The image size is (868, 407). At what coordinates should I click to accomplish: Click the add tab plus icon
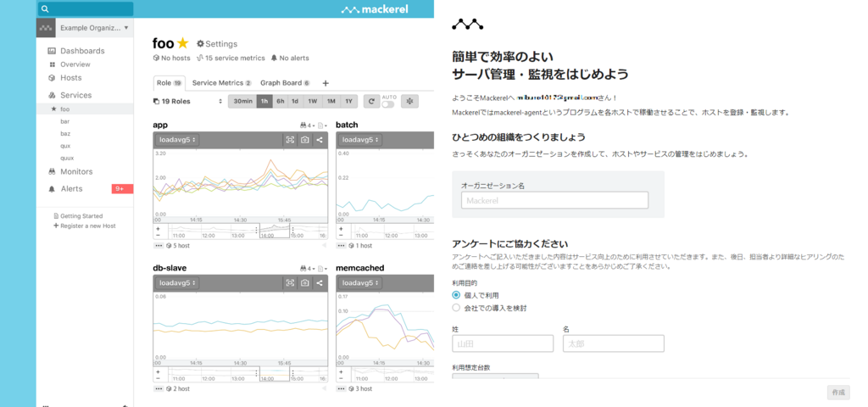(x=325, y=83)
